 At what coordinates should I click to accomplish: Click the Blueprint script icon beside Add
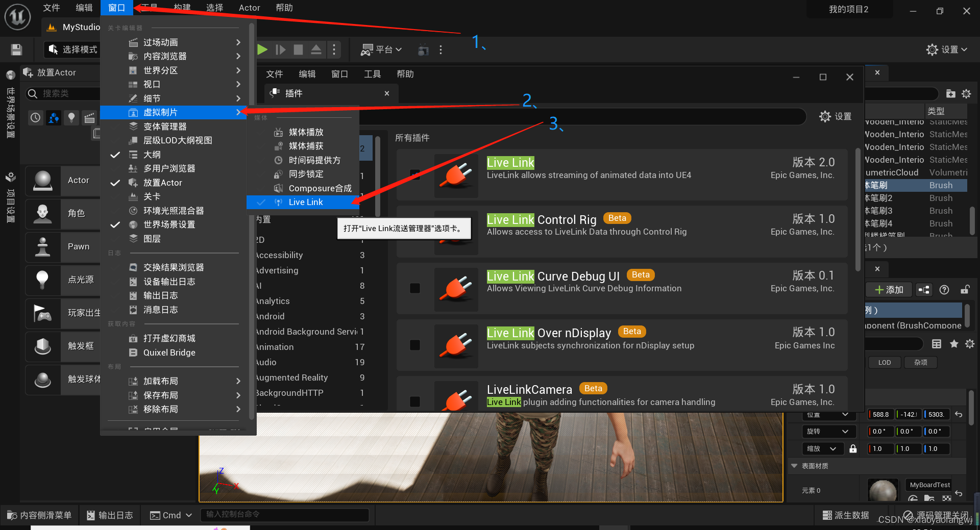[x=924, y=290]
